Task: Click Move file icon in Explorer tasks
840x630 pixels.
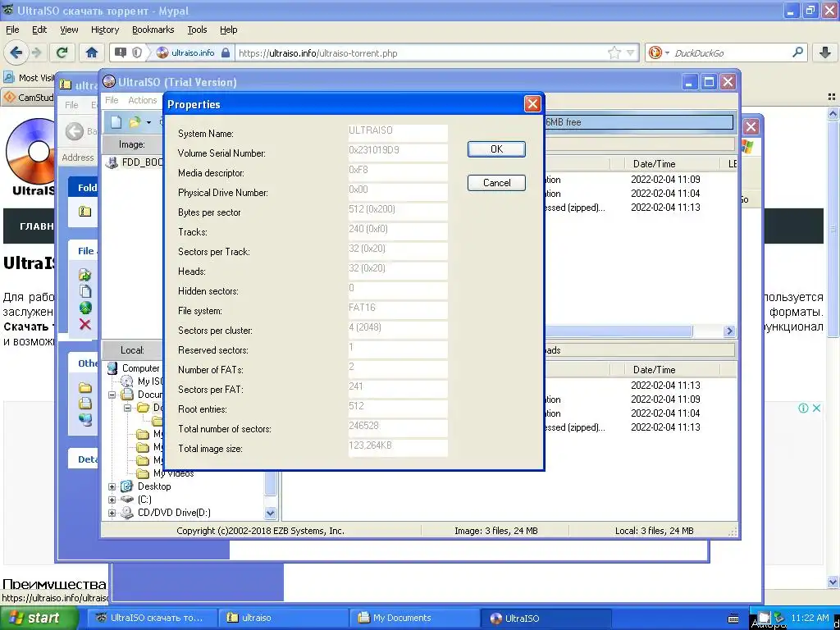Action: tap(85, 275)
